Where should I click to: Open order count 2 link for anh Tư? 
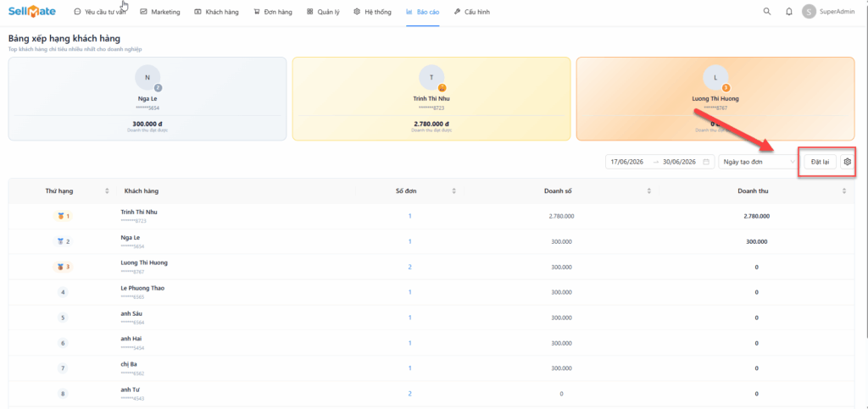[409, 394]
